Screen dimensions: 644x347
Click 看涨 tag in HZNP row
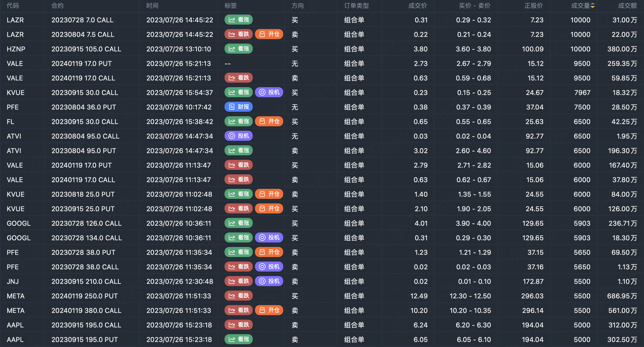pyautogui.click(x=238, y=49)
